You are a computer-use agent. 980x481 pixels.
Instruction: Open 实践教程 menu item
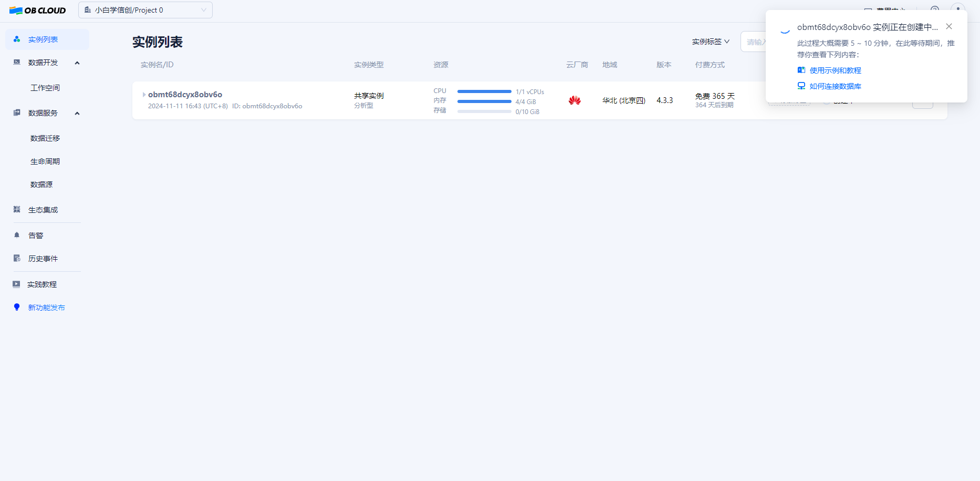click(x=42, y=284)
